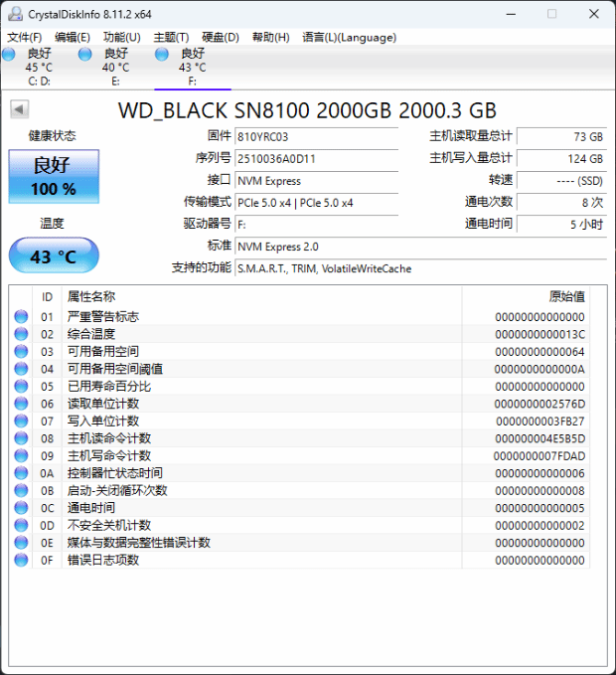Click status orb for attribute 0A 控制器忙状态时间
Image resolution: width=616 pixels, height=675 pixels.
coord(21,472)
